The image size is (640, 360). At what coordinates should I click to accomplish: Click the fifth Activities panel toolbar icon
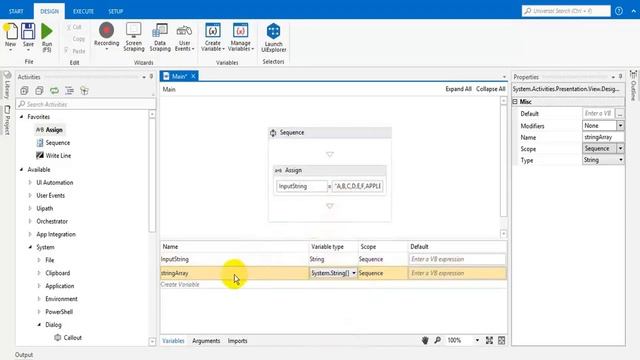[x=84, y=91]
